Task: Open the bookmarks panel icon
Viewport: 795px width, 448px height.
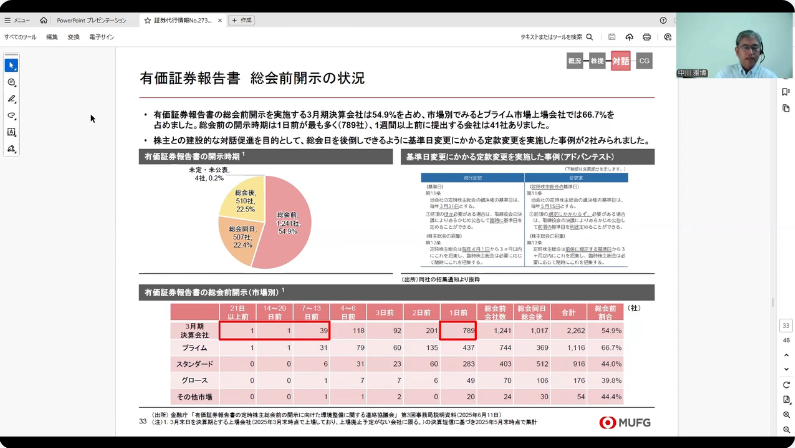Action: [786, 92]
